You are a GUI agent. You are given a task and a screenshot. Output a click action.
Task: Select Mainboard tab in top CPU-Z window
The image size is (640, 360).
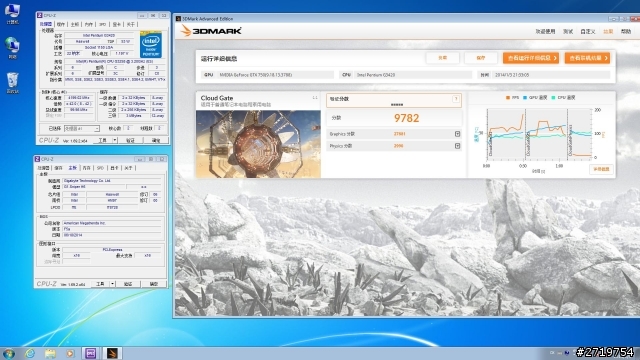(x=75, y=24)
